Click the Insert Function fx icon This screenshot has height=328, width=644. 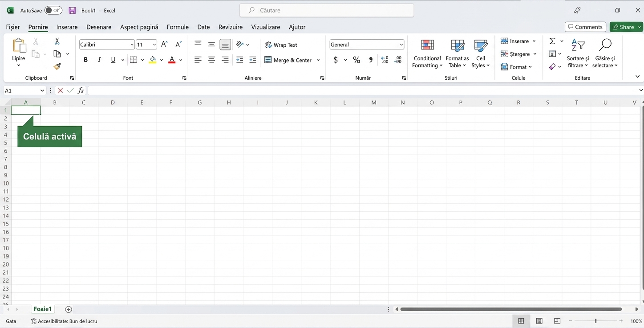coord(81,90)
